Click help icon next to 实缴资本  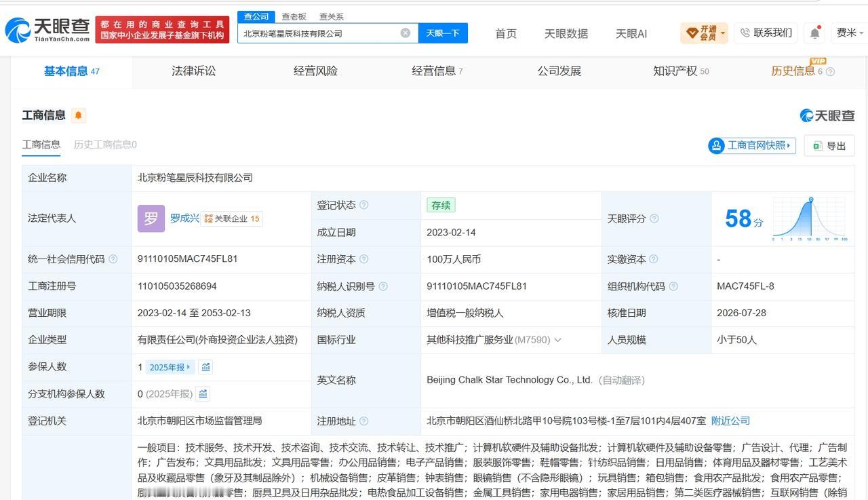pyautogui.click(x=654, y=259)
